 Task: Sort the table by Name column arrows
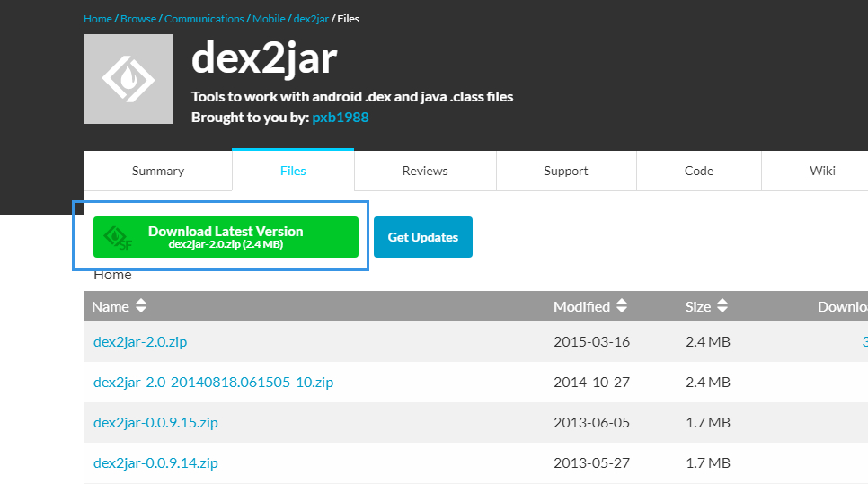click(140, 306)
